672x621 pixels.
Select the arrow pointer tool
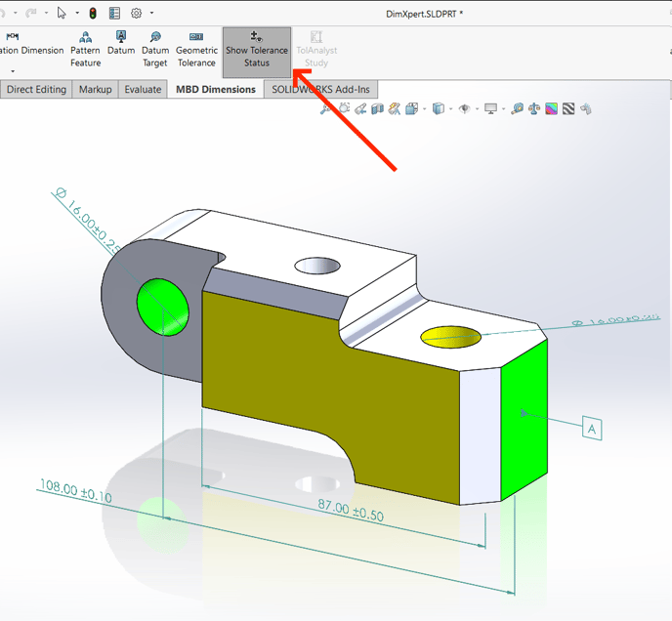(x=62, y=14)
